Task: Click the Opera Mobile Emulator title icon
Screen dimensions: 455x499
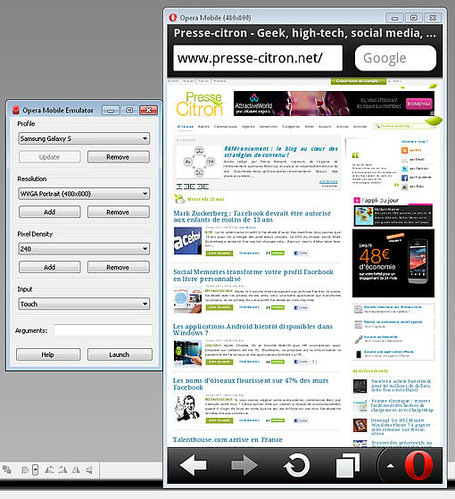Action: tap(16, 110)
